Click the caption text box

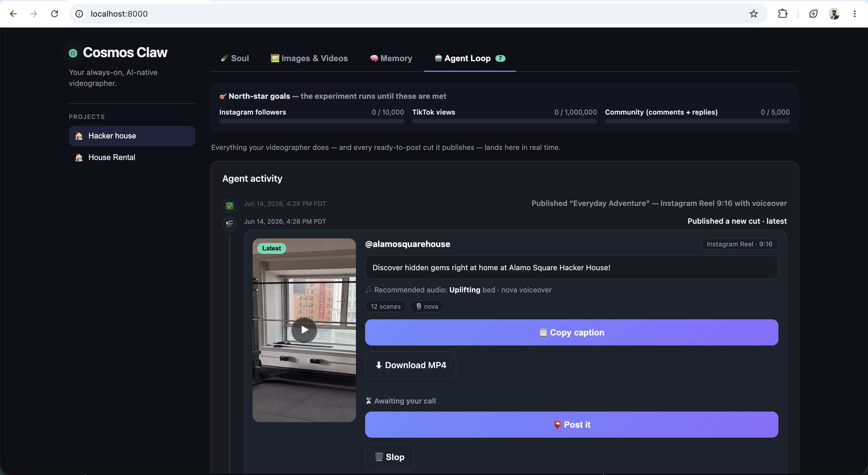(571, 267)
